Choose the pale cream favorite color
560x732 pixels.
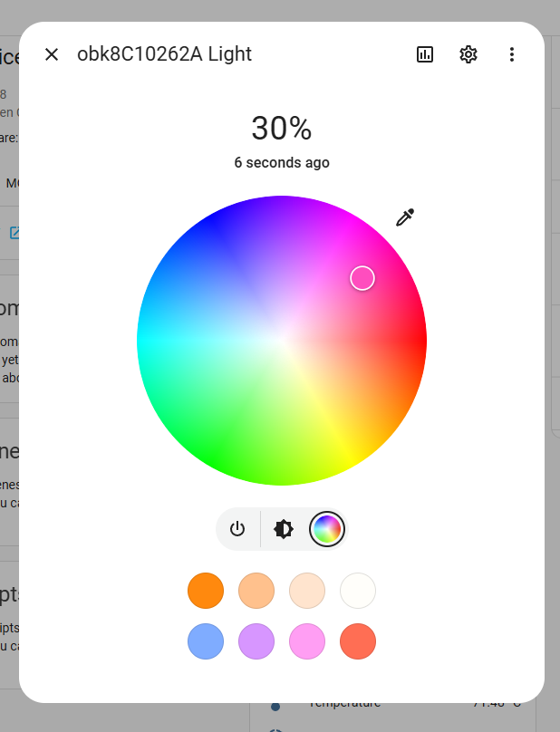click(307, 591)
